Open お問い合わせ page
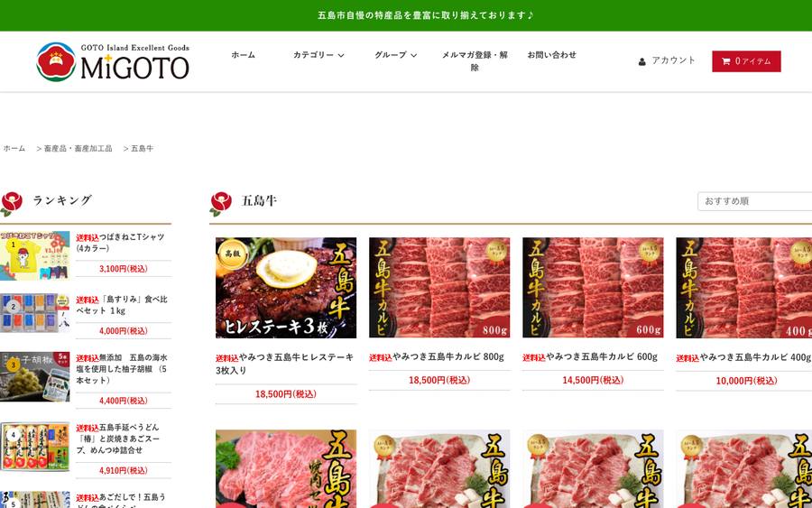This screenshot has width=812, height=508. [551, 55]
